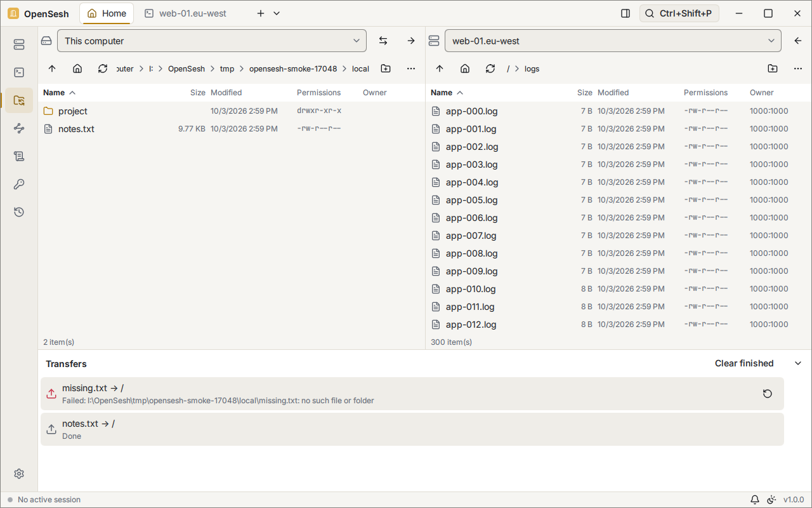
Task: Open the port forwarding sidebar icon
Action: pyautogui.click(x=19, y=128)
